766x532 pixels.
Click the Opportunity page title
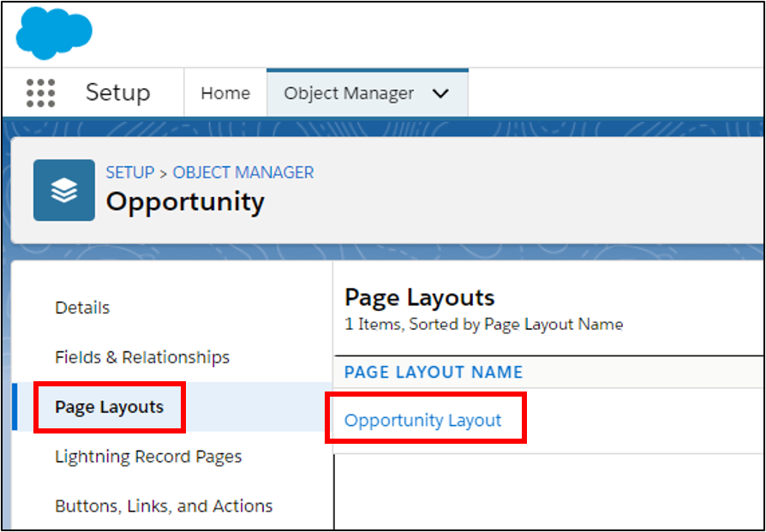pyautogui.click(x=185, y=203)
